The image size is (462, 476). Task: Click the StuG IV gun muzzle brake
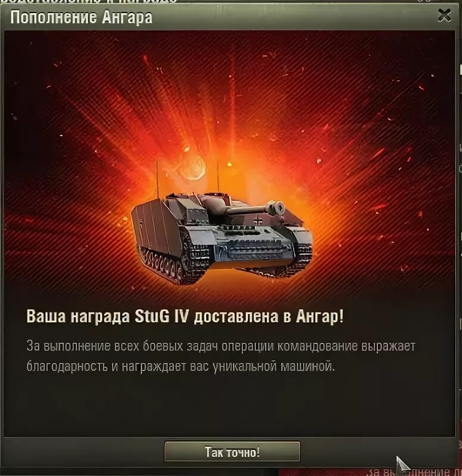(276, 208)
